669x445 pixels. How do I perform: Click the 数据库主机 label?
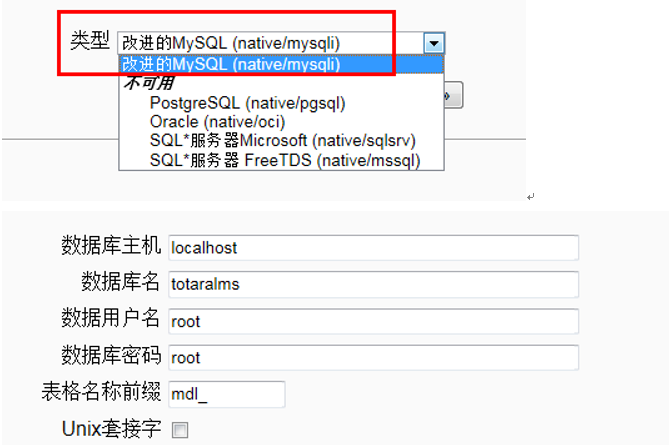click(111, 246)
